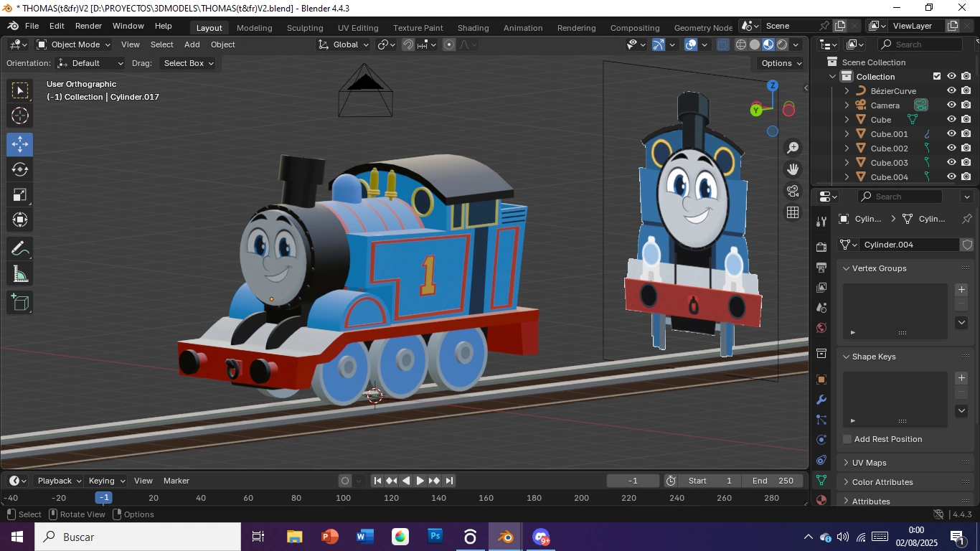Open the Object Mode dropdown
980x551 pixels.
coord(74,44)
